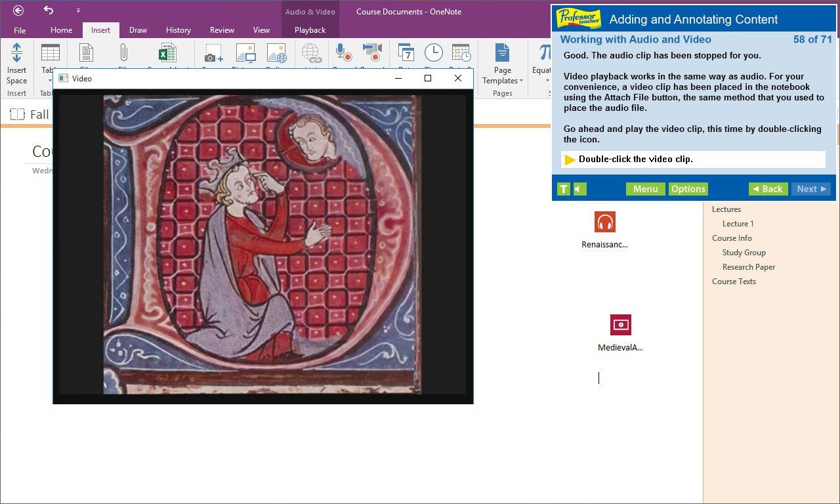The height and width of the screenshot is (504, 840).
Task: Insert the current Time
Action: click(x=433, y=52)
